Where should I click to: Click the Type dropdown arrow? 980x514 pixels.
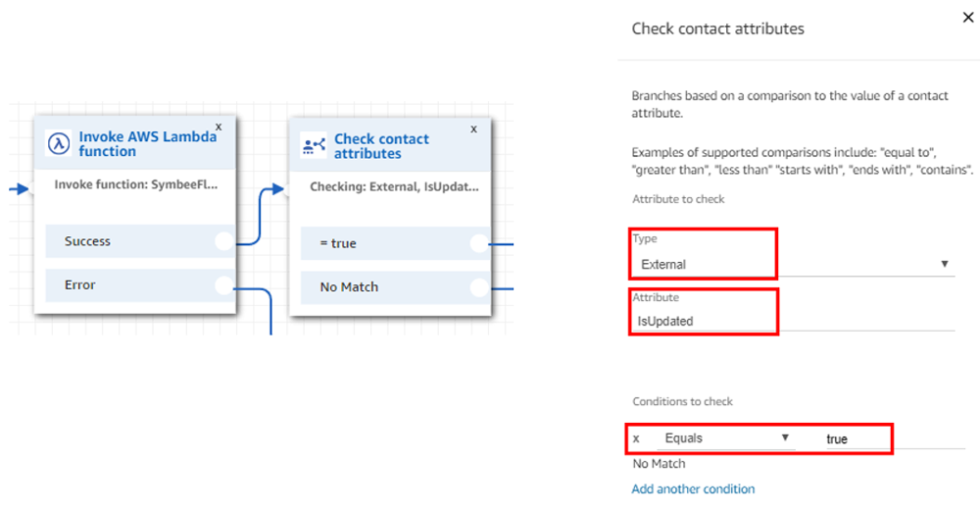pyautogui.click(x=945, y=264)
